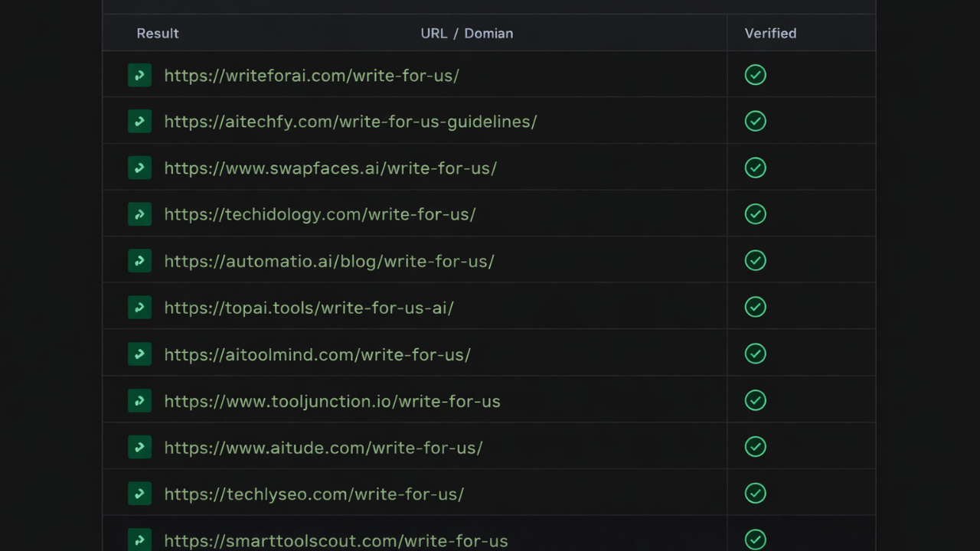
Task: Click the verified checkmark for swapfaces.ai
Action: 756,168
